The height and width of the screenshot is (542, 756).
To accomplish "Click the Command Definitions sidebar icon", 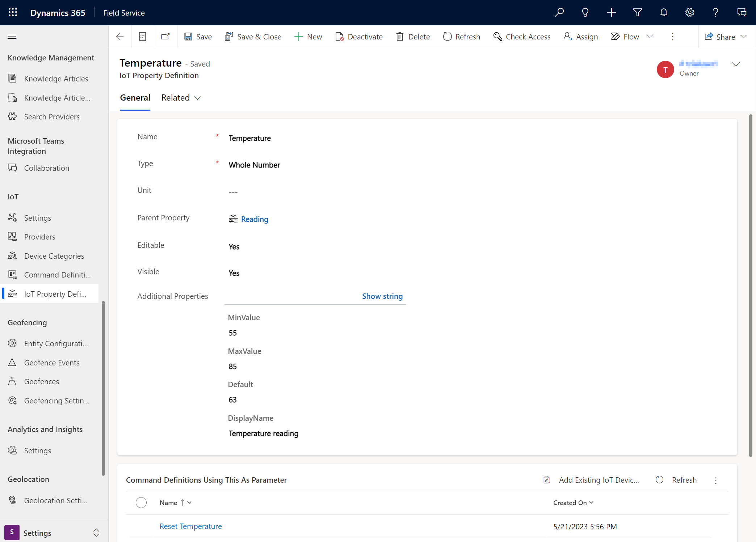I will pyautogui.click(x=13, y=275).
